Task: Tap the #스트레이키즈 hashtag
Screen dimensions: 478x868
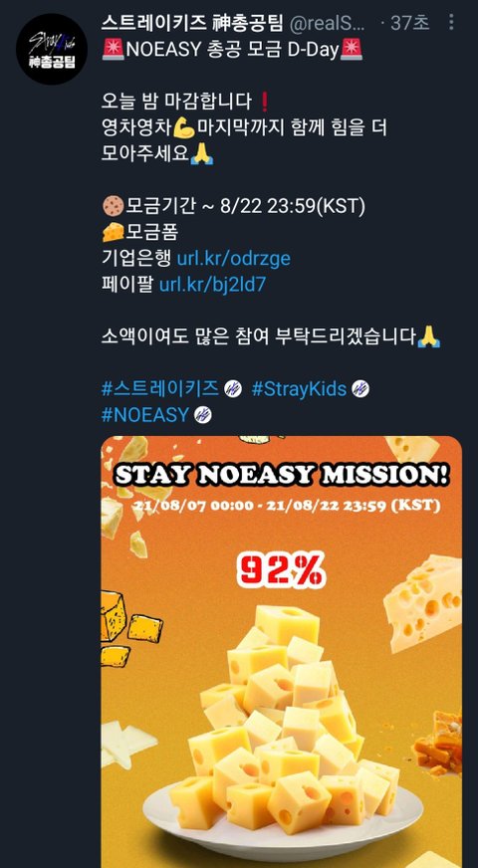Action: (160, 388)
